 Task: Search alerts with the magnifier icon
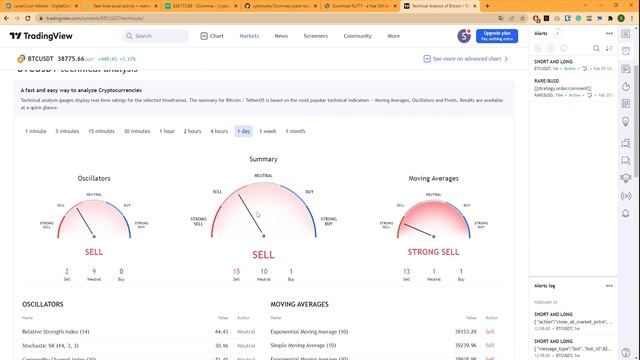[x=596, y=48]
